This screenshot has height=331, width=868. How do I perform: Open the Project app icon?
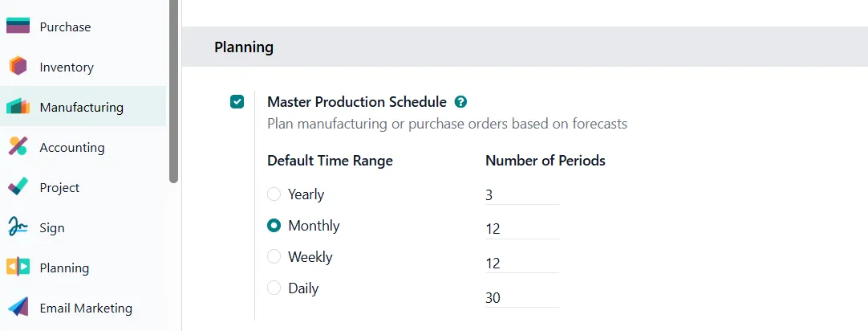click(18, 187)
